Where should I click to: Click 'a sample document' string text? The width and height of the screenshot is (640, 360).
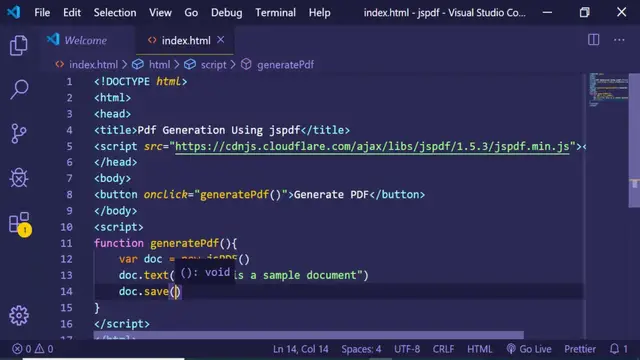(x=303, y=275)
